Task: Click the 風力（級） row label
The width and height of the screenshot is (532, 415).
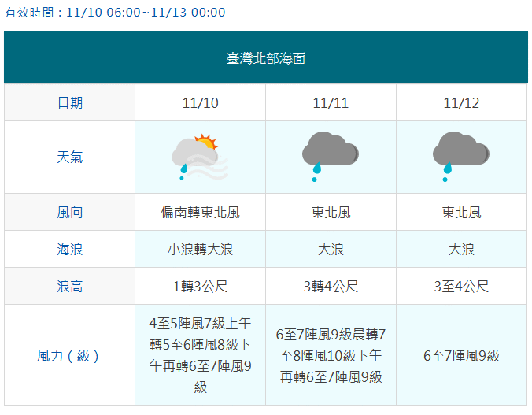Action: 69,355
